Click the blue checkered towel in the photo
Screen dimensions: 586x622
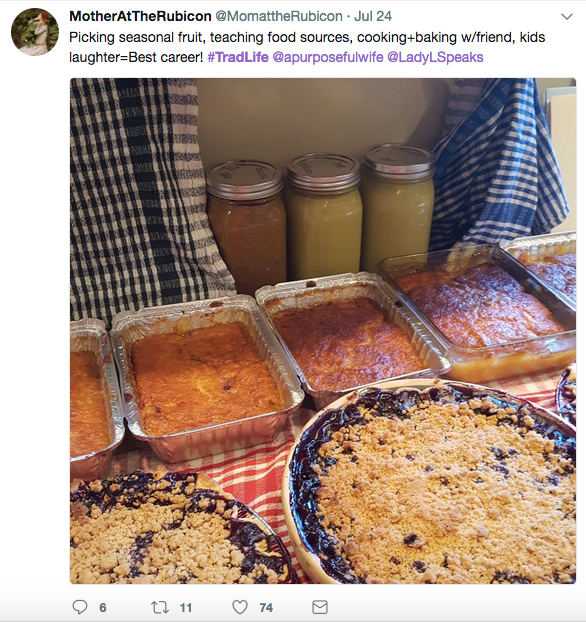click(500, 163)
